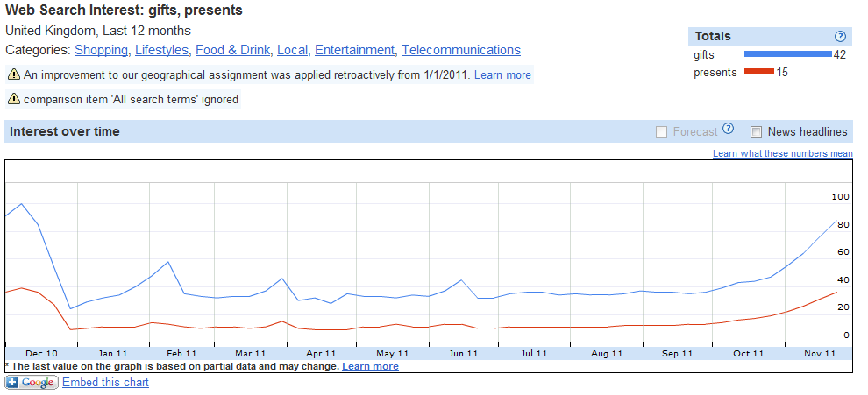The height and width of the screenshot is (395, 868).
Task: Click the Forecast help question mark icon
Action: (728, 129)
